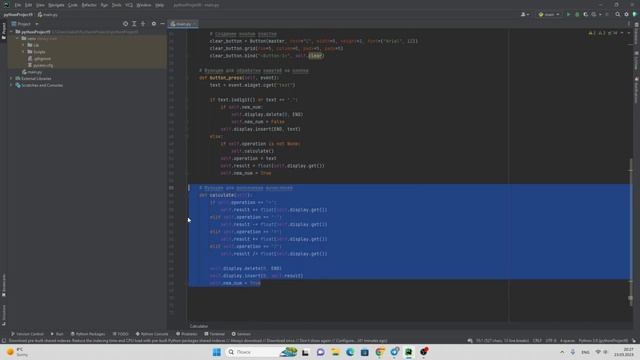Click main.py breadcrumb in navigation bar
The image size is (640, 360).
pyautogui.click(x=48, y=15)
